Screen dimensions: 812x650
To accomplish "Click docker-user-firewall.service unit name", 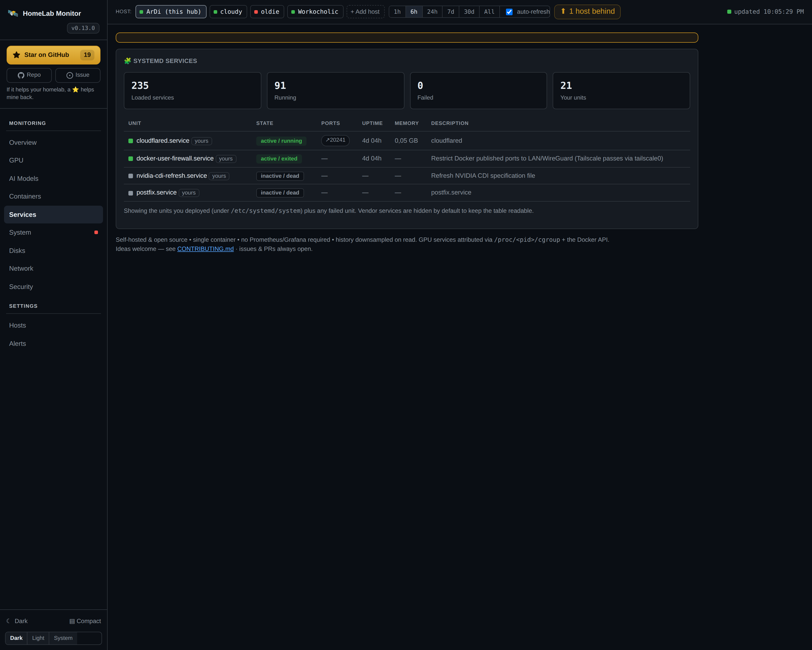I will [175, 158].
